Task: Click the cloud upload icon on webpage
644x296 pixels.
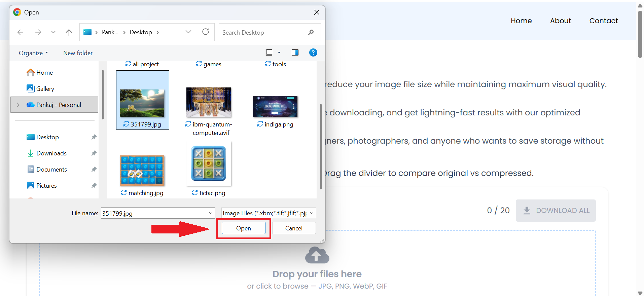Action: [317, 255]
